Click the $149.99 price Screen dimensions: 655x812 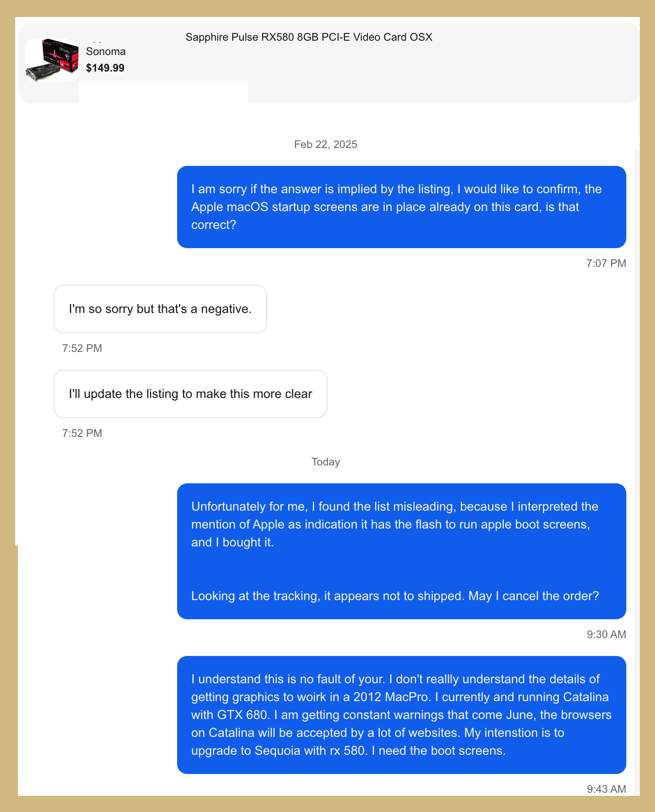point(105,68)
